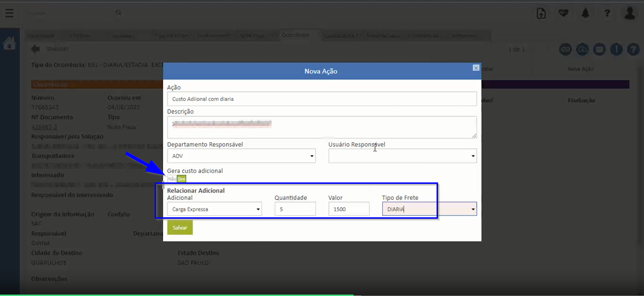Click the heart health icon
This screenshot has height=296, width=644.
point(563,13)
